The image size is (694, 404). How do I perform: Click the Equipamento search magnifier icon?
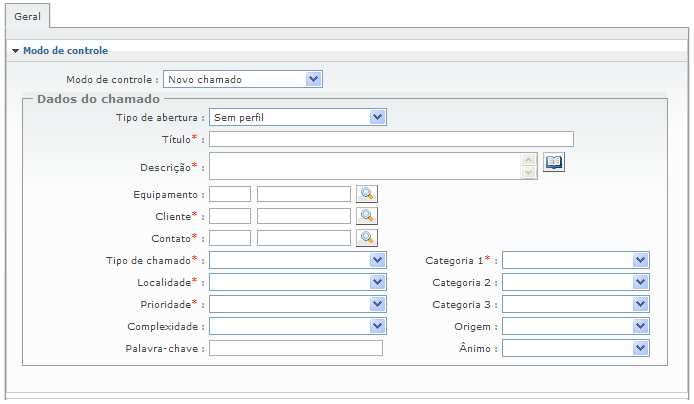point(367,194)
